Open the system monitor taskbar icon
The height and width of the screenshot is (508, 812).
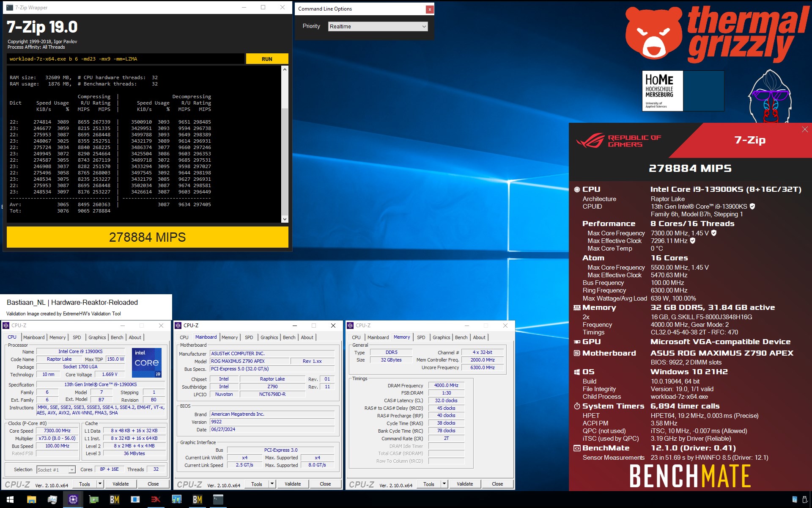tap(52, 500)
